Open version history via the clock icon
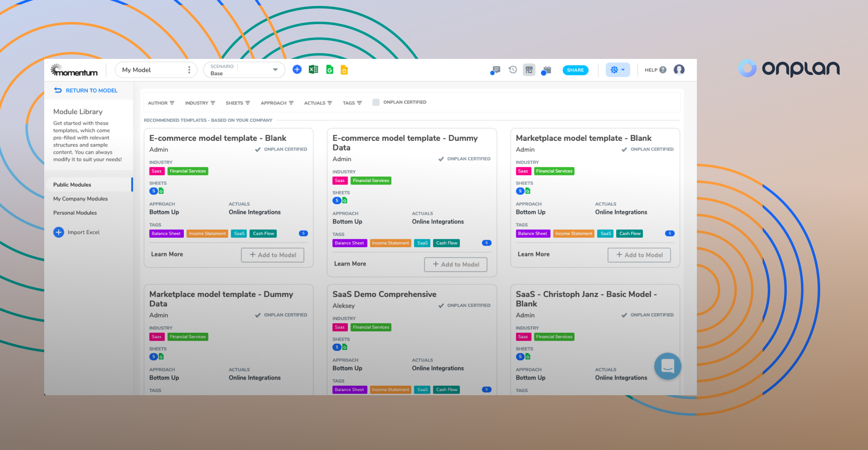The image size is (868, 450). click(512, 70)
